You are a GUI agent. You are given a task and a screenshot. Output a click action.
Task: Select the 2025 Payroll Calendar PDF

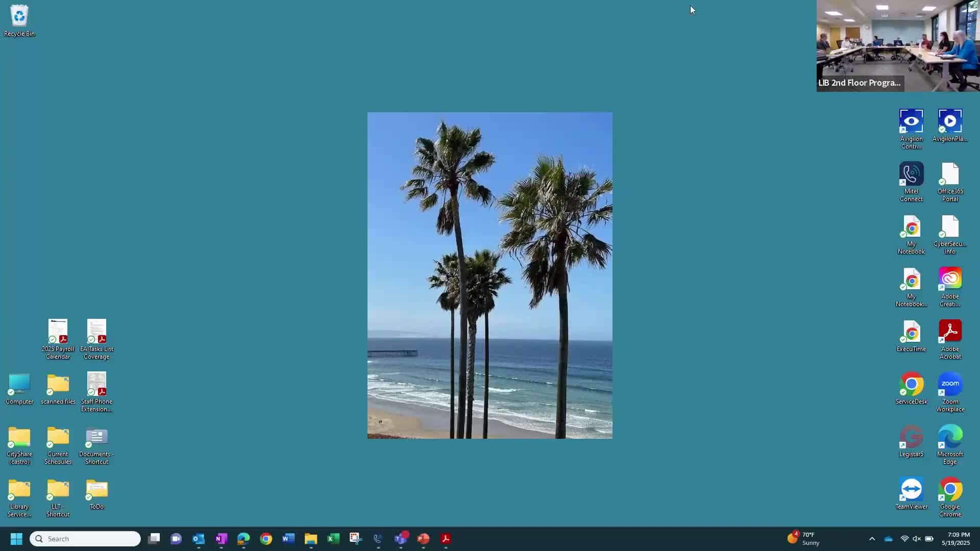58,332
